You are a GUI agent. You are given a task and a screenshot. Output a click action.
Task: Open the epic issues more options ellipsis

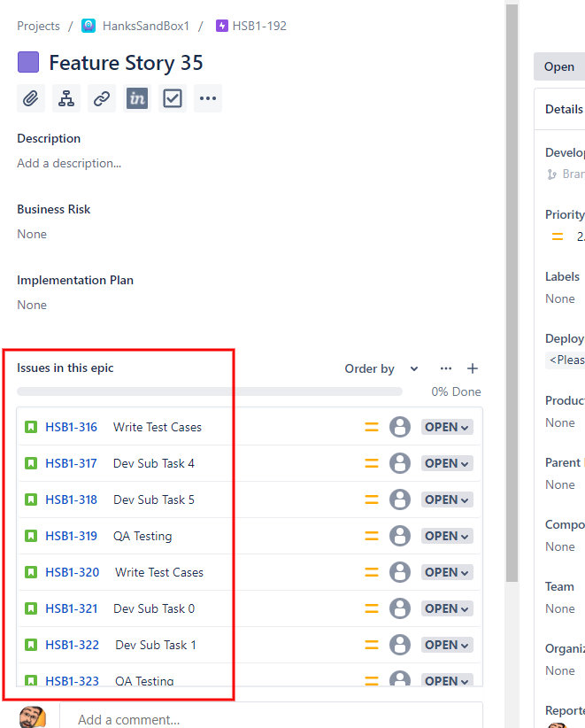click(x=446, y=368)
